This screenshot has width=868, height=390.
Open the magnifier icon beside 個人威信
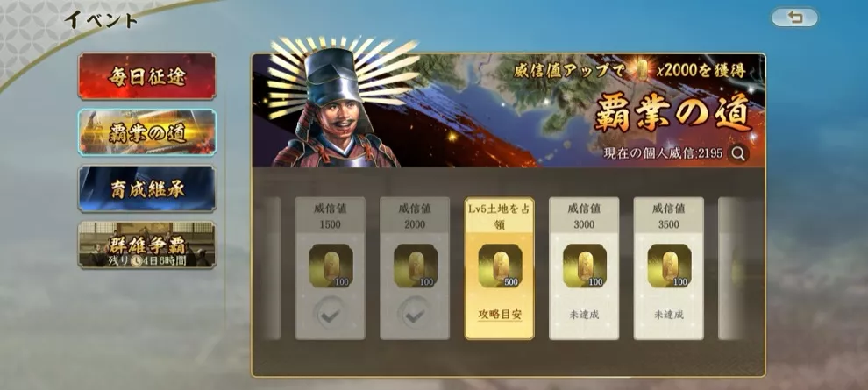[738, 153]
